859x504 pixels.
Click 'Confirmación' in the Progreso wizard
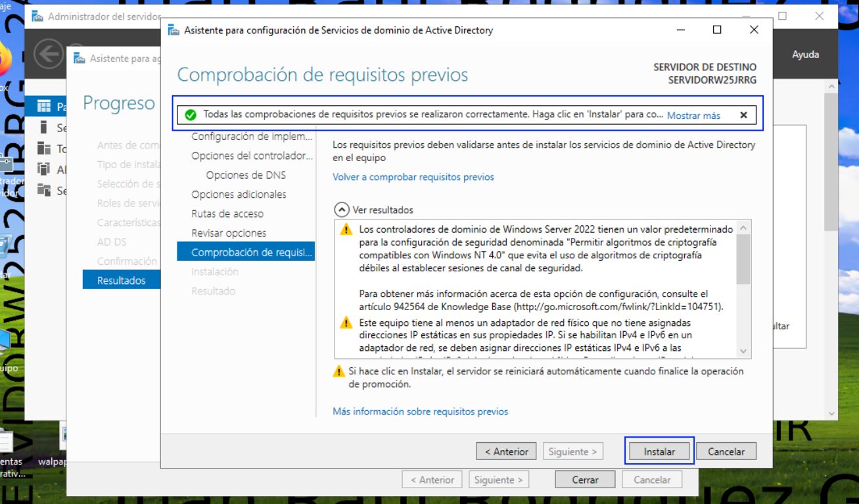pos(128,261)
